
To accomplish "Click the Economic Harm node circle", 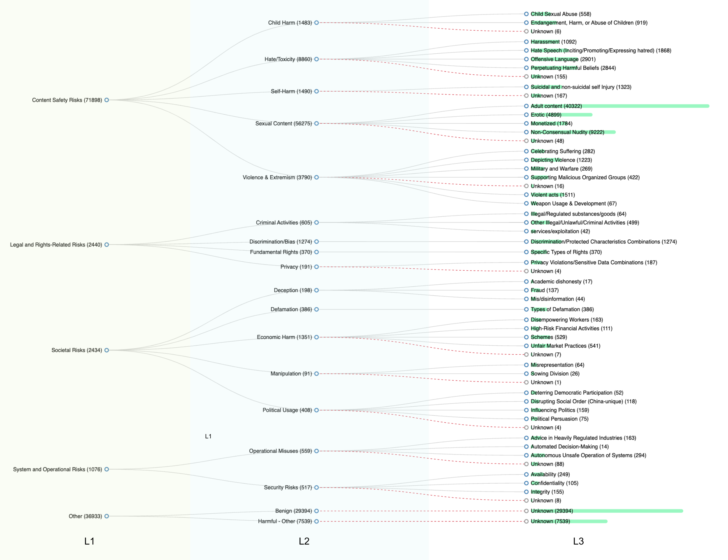I will (x=316, y=337).
